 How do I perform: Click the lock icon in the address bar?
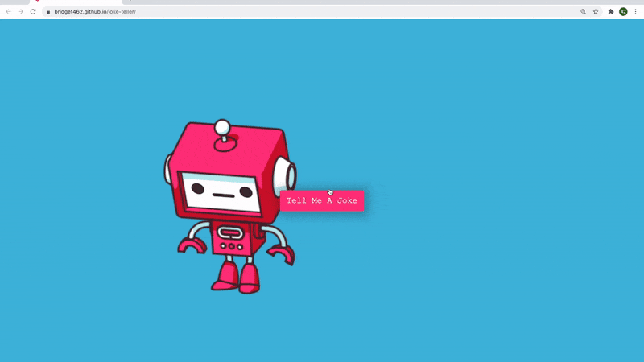(48, 12)
